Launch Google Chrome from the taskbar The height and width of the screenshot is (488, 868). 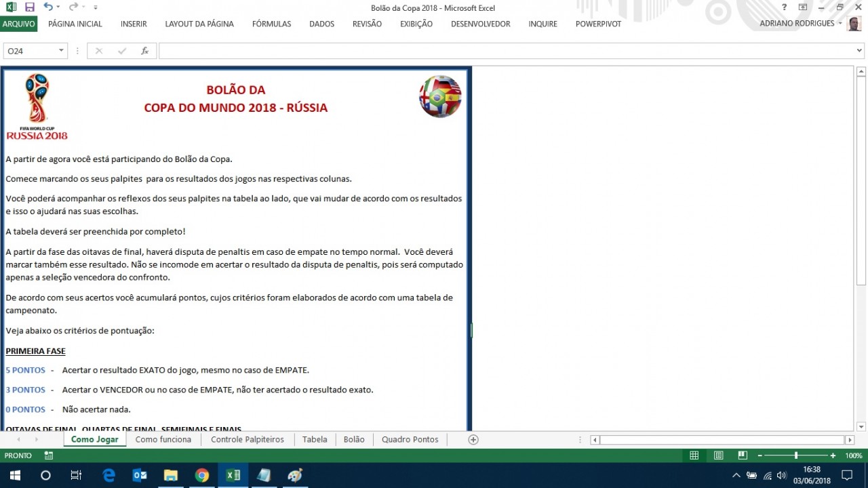point(202,475)
